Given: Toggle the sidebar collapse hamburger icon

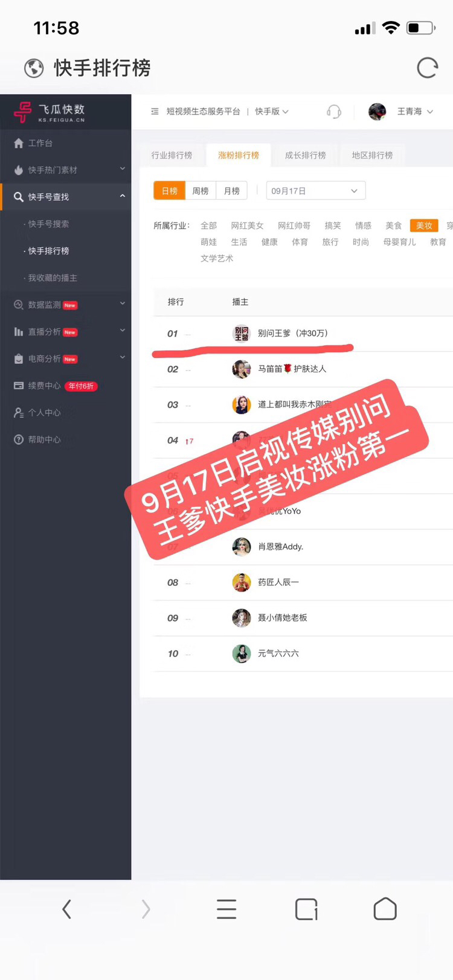Looking at the screenshot, I should click(155, 111).
